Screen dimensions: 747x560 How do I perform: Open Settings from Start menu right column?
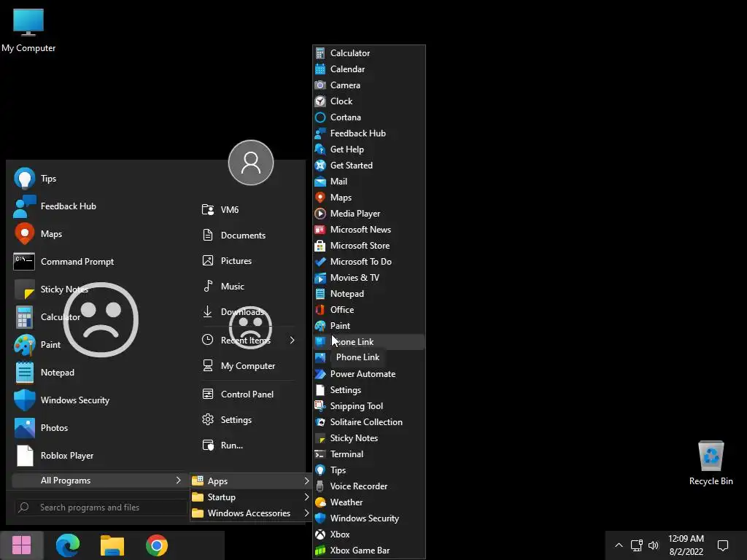pyautogui.click(x=249, y=419)
